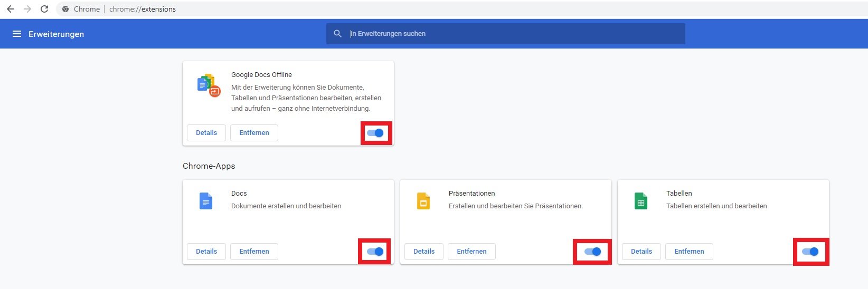Open Details for the Docs app
This screenshot has width=868, height=289.
[206, 252]
